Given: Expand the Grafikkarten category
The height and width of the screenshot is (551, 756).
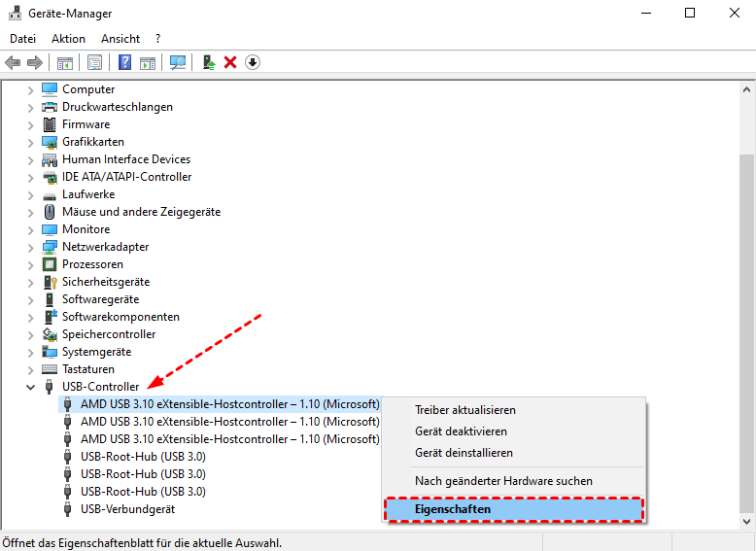Looking at the screenshot, I should click(x=30, y=142).
